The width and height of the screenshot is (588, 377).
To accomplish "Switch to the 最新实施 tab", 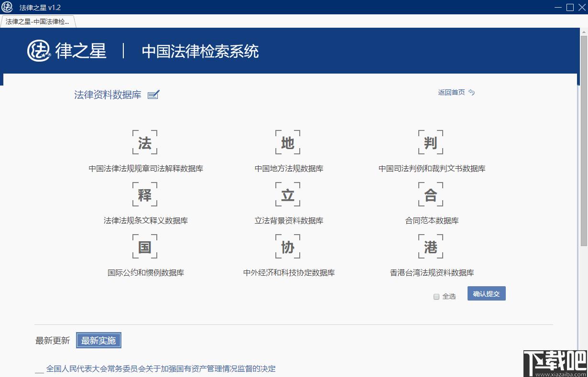I will (98, 341).
